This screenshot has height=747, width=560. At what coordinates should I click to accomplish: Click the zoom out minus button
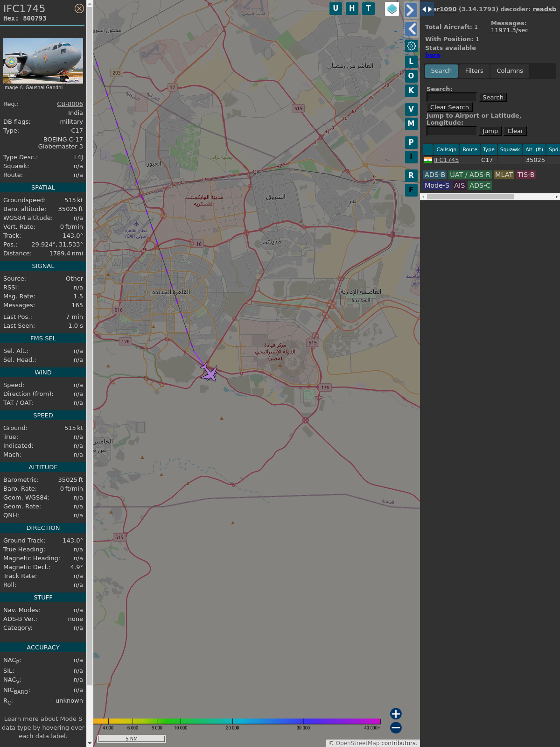(x=396, y=727)
